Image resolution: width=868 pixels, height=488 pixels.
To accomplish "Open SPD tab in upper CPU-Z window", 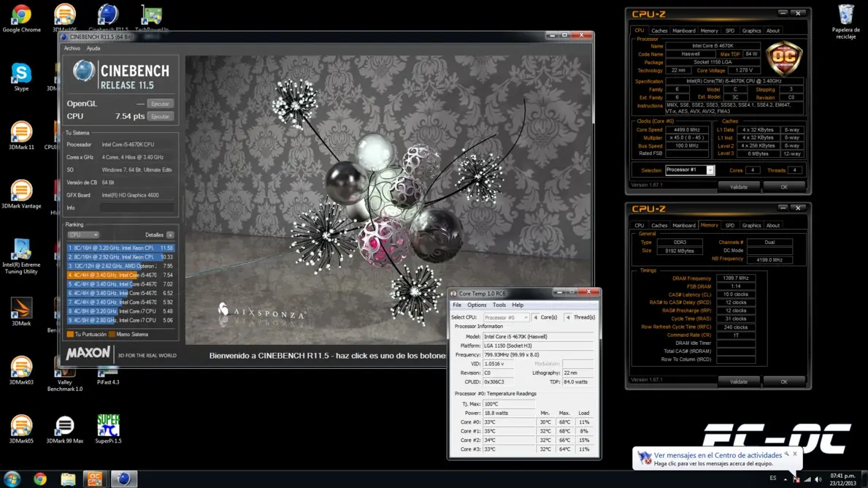I will pyautogui.click(x=730, y=31).
